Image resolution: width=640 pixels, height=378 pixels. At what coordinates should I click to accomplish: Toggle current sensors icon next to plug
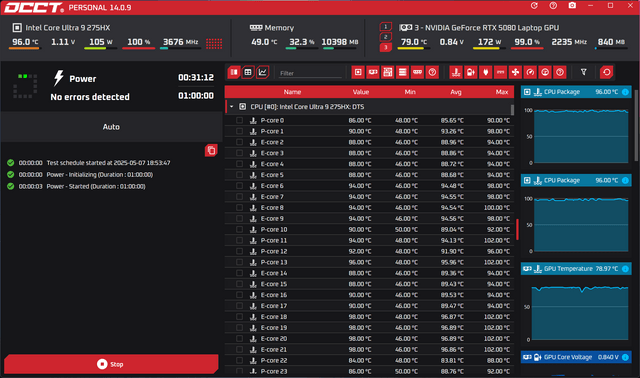click(x=500, y=72)
